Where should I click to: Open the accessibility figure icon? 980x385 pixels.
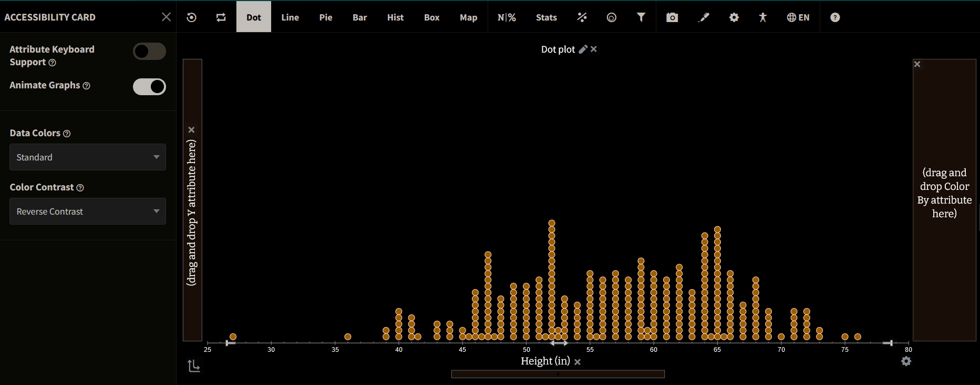(x=763, y=17)
